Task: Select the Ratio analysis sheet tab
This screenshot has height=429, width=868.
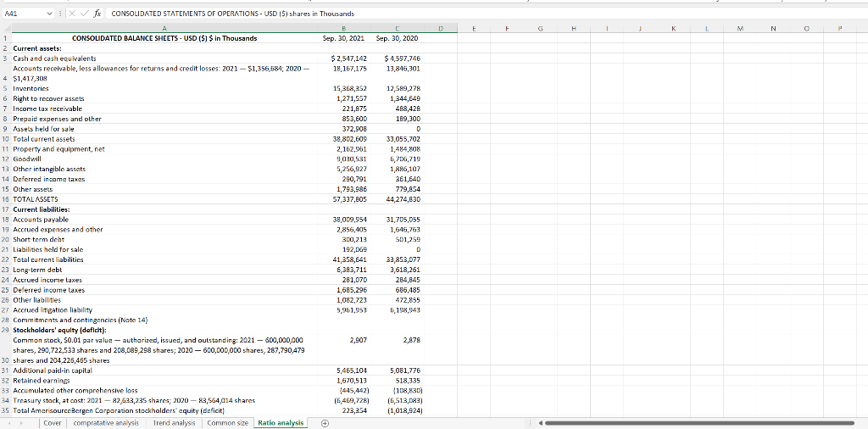Action: (281, 423)
